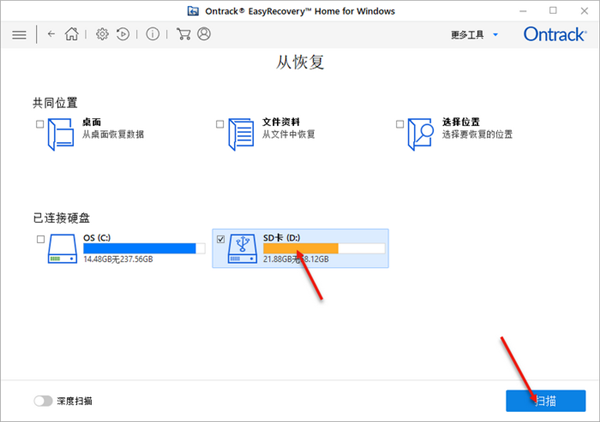Viewport: 600px width, 422px height.
Task: Click the 选择要恢复的位置 description
Action: click(x=477, y=134)
